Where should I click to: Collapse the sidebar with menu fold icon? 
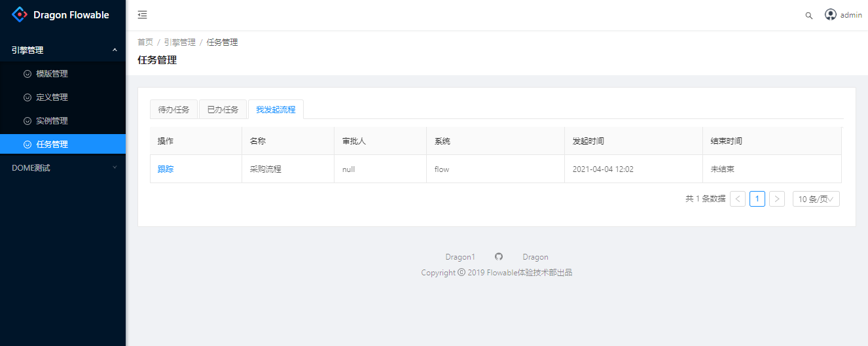tap(142, 15)
